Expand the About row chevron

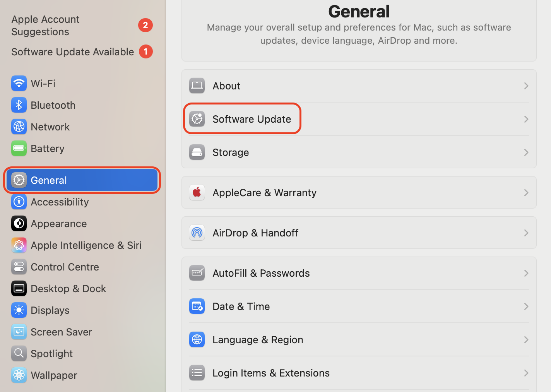[x=526, y=86]
